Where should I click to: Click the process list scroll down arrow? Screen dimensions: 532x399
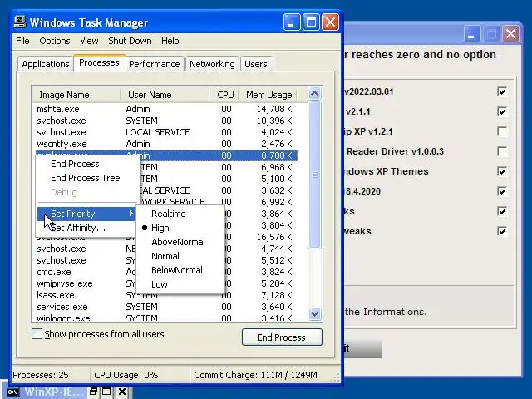point(314,314)
